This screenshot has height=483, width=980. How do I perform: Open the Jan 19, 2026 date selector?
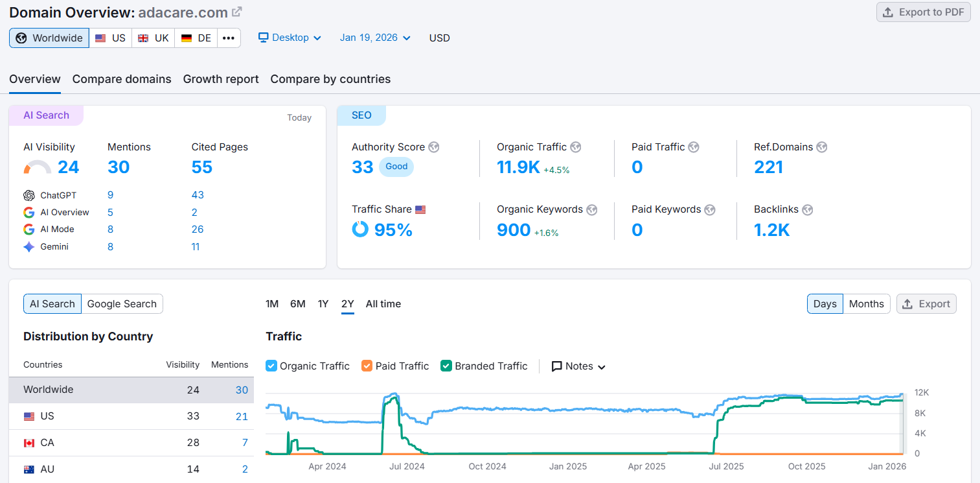(374, 38)
